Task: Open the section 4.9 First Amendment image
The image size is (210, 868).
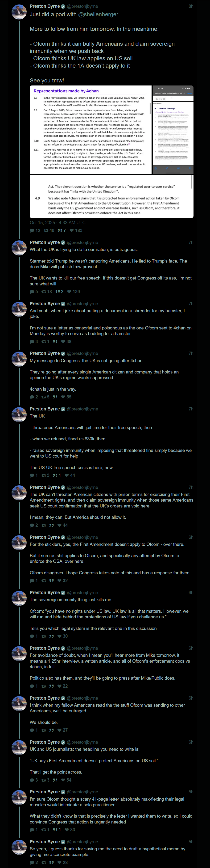Action: pos(111,196)
